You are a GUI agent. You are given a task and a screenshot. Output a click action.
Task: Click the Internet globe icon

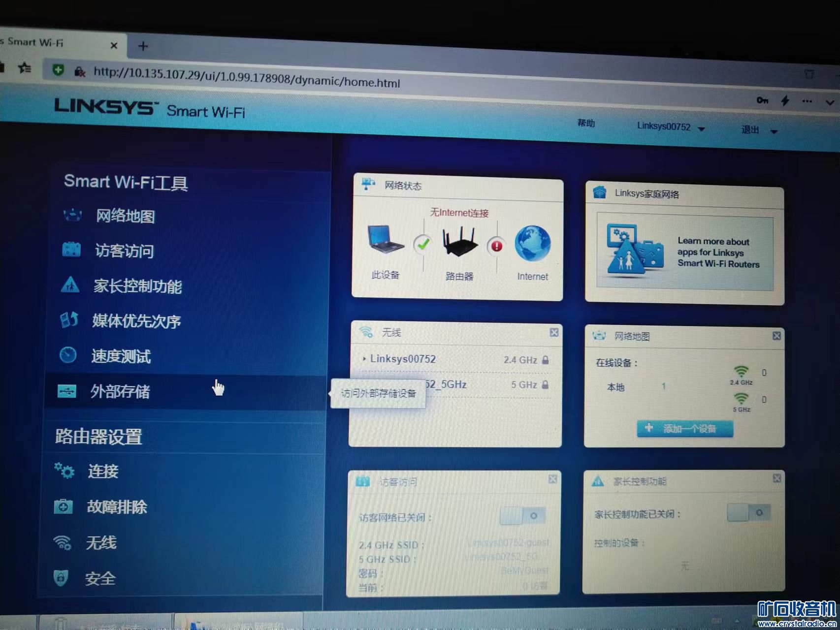click(532, 243)
